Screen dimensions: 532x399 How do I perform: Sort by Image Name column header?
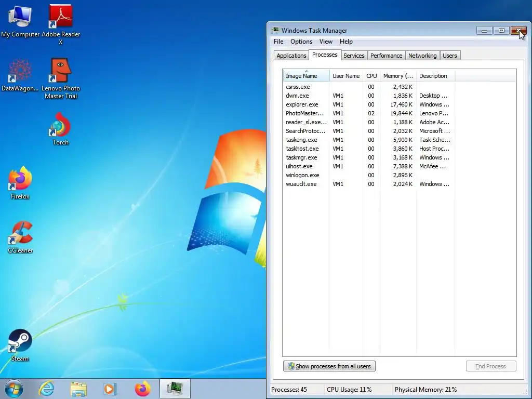[x=306, y=76]
